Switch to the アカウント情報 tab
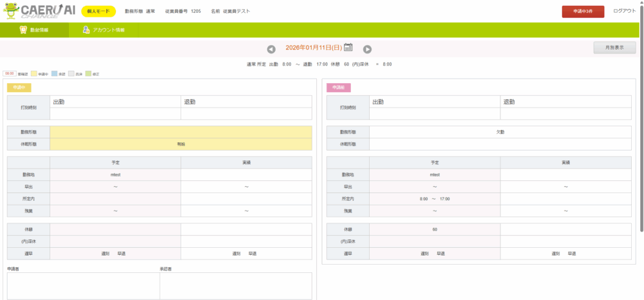The width and height of the screenshot is (644, 300). (x=103, y=30)
